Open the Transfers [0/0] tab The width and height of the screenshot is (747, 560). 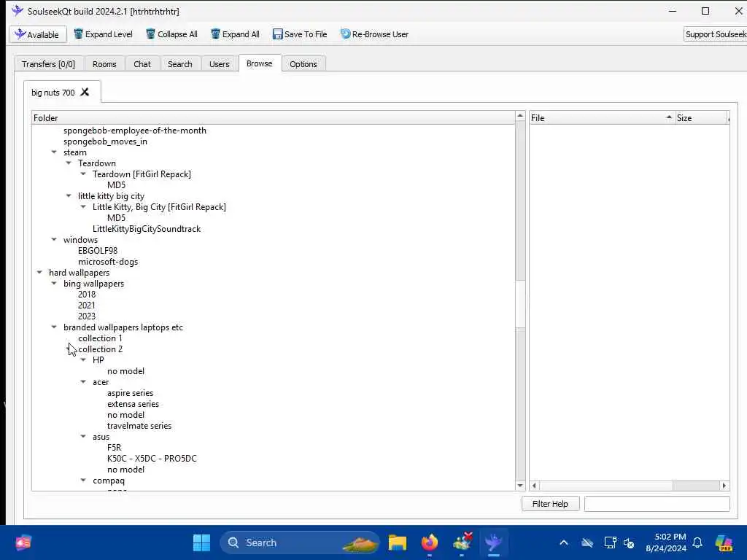click(49, 64)
